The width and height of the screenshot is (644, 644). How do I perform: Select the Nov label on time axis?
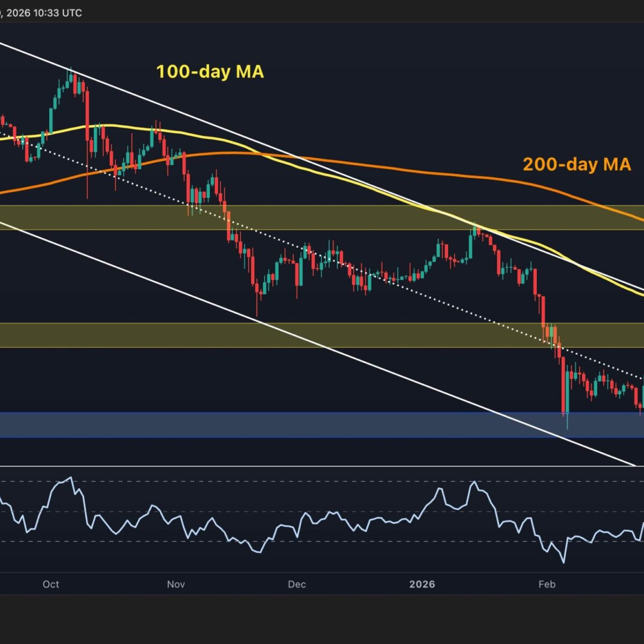click(x=176, y=584)
